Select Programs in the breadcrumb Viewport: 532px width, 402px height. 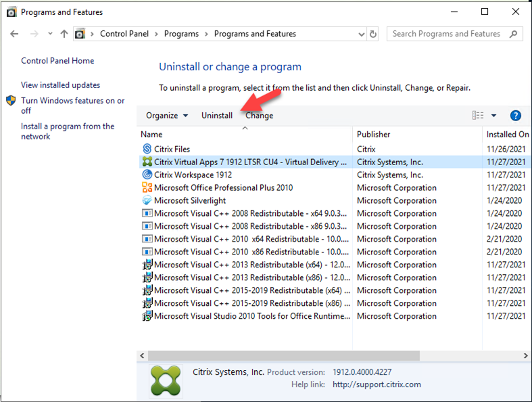click(x=182, y=34)
